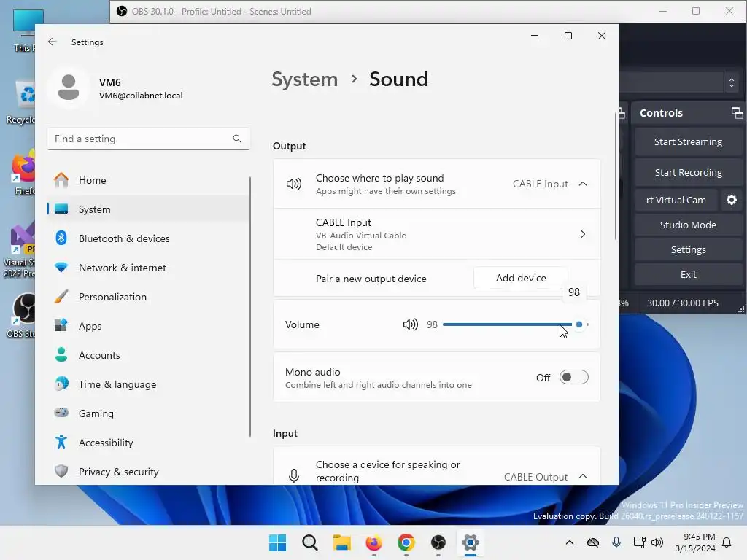Click the search magnifier in Find a setting
This screenshot has height=560, width=747.
pos(237,139)
